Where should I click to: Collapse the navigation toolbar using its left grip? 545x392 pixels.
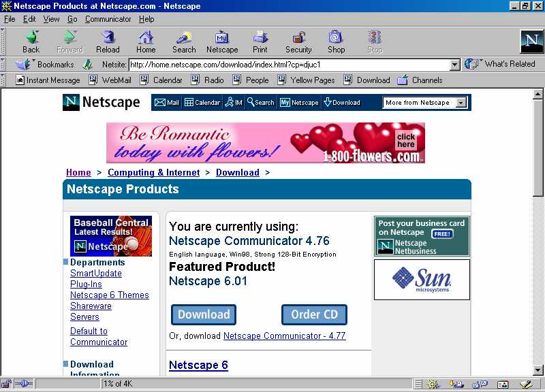(3, 42)
